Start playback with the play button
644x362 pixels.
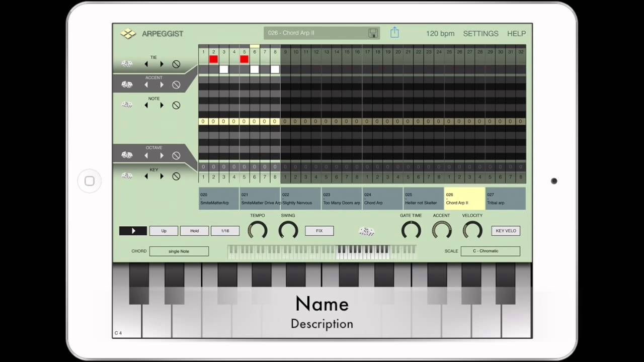133,231
